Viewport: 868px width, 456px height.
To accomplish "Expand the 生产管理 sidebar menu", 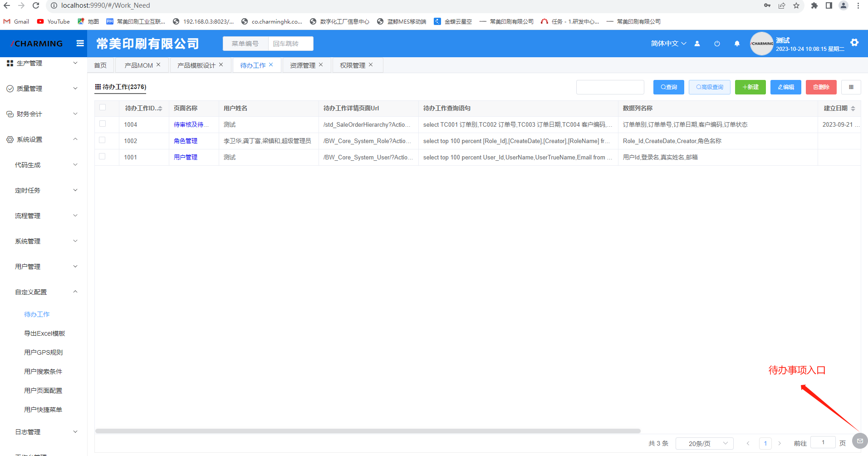I will (x=44, y=63).
